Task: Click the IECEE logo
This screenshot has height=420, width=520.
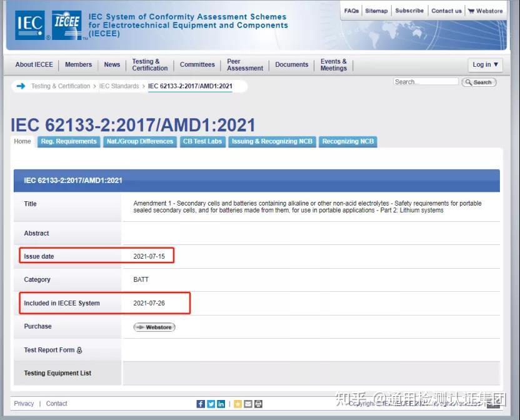Action: point(66,26)
